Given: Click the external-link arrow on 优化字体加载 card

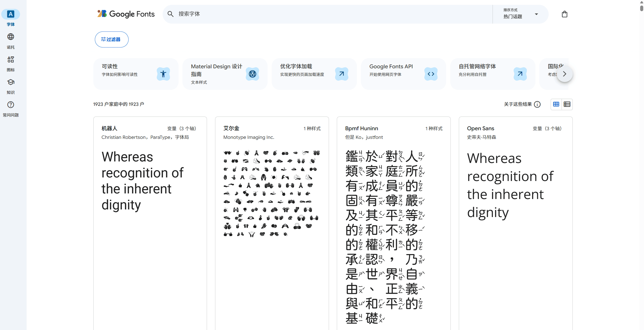Looking at the screenshot, I should coord(342,74).
